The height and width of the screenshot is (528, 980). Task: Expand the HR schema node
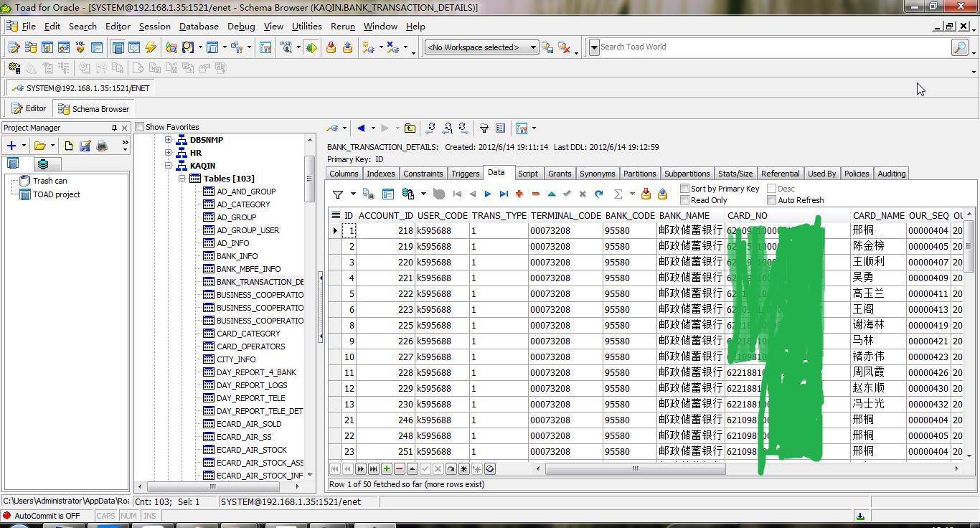(168, 153)
